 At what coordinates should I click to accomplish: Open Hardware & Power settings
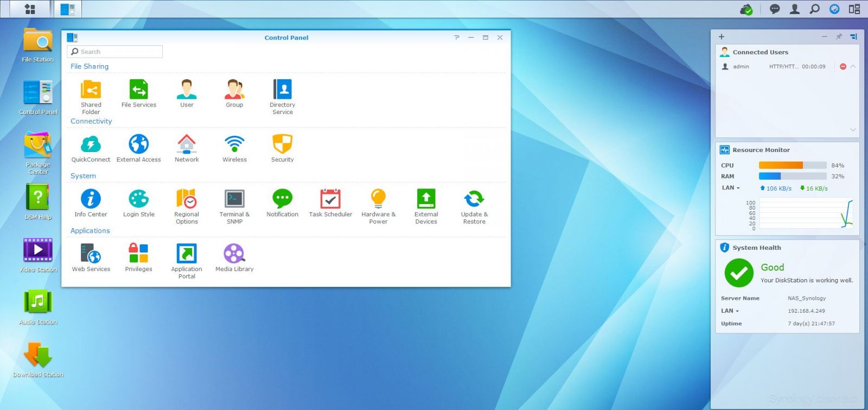pos(378,206)
